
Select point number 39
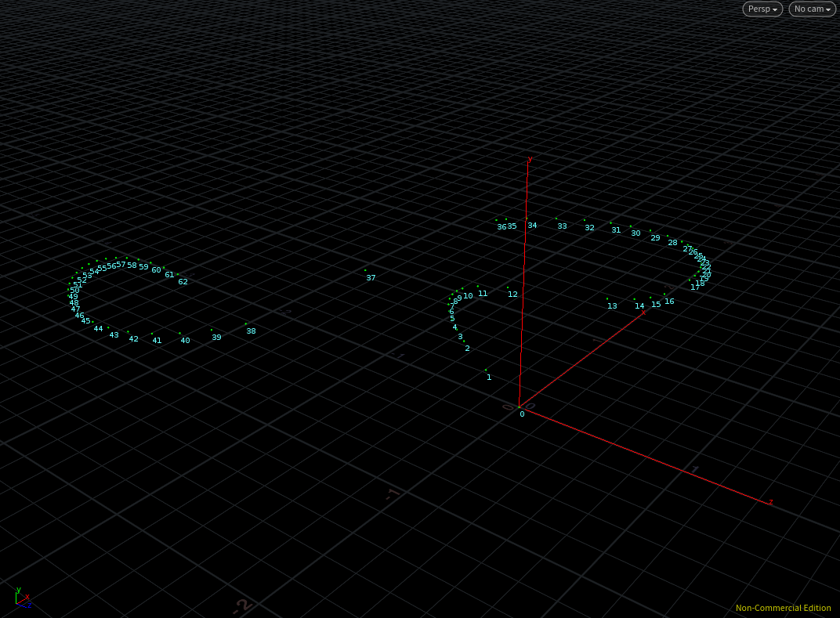point(216,337)
